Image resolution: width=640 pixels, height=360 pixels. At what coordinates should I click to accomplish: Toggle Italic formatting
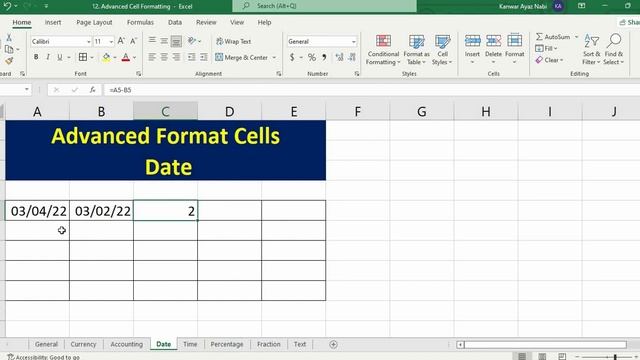click(x=48, y=57)
